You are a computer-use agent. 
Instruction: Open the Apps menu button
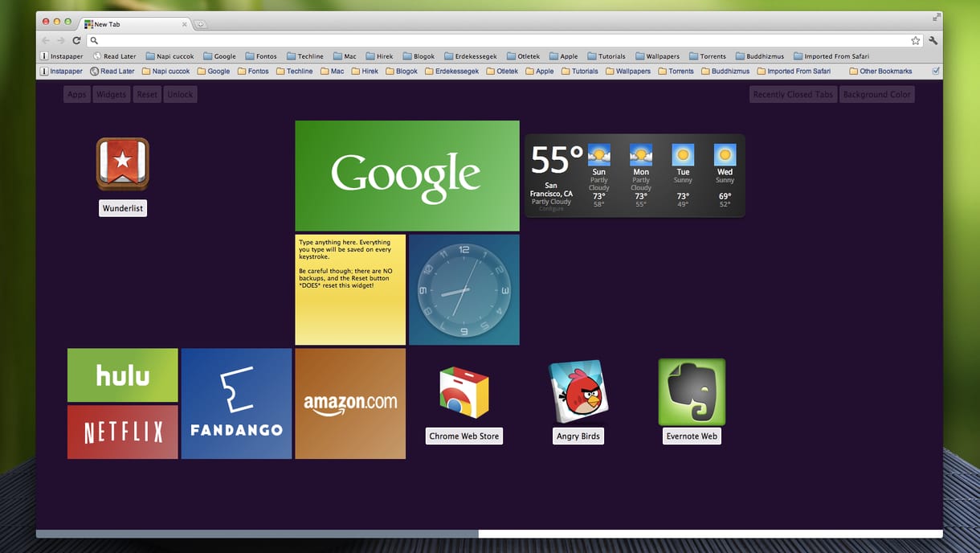(x=77, y=94)
